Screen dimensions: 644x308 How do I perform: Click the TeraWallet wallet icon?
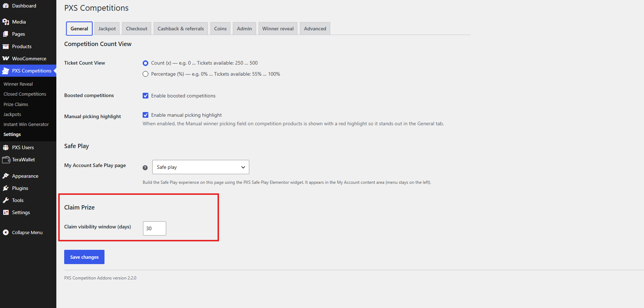(x=6, y=160)
